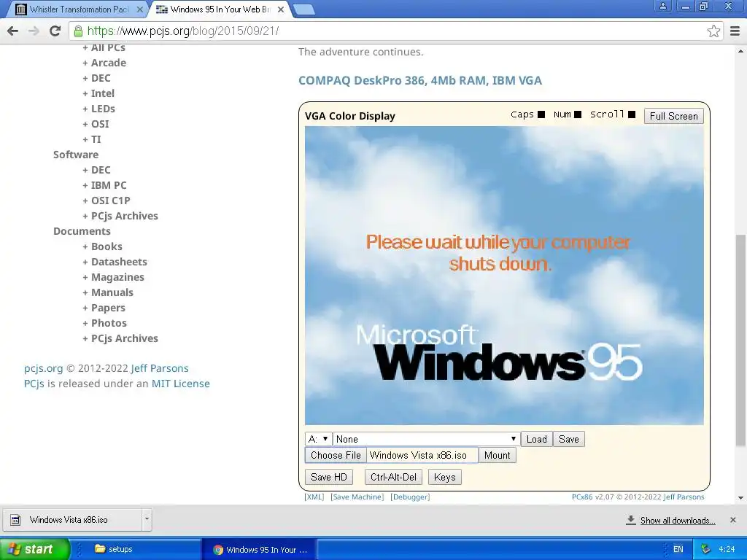
Task: Reload the page with the refresh icon
Action: tap(55, 31)
